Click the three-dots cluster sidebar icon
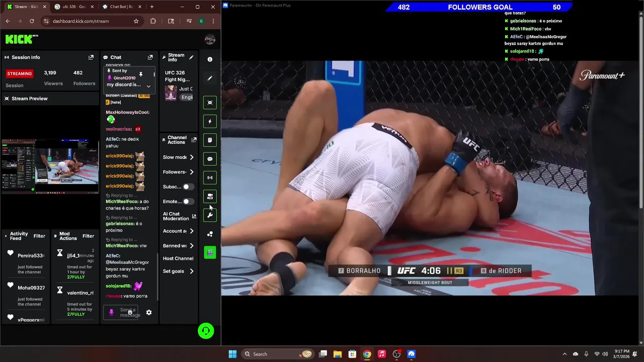The height and width of the screenshot is (362, 644). point(210,234)
